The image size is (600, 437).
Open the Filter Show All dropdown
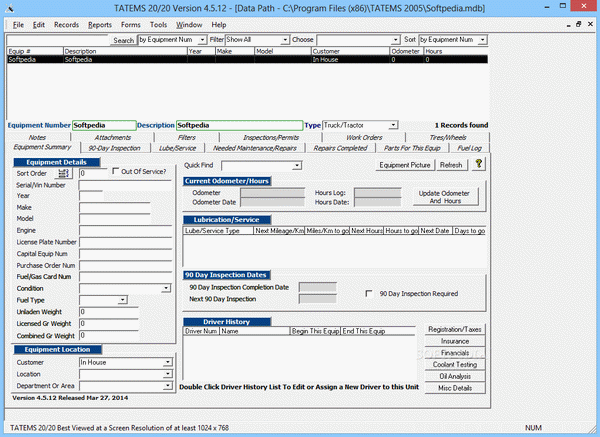click(x=285, y=39)
